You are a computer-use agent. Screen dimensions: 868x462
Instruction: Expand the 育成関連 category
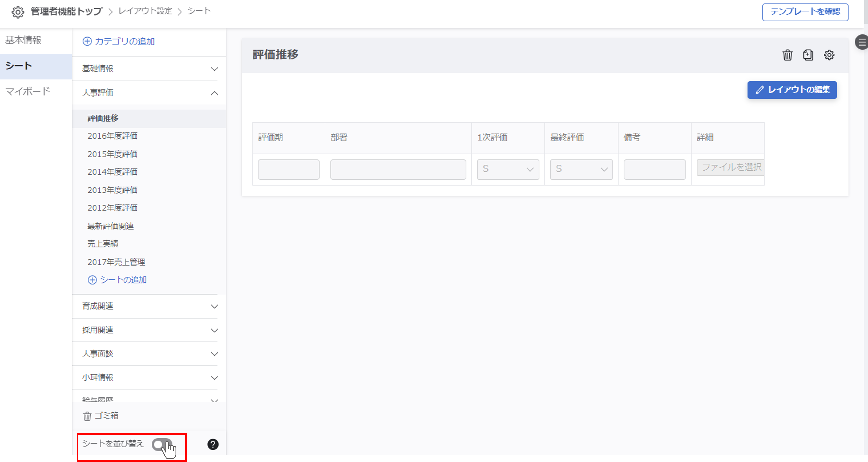pyautogui.click(x=215, y=307)
